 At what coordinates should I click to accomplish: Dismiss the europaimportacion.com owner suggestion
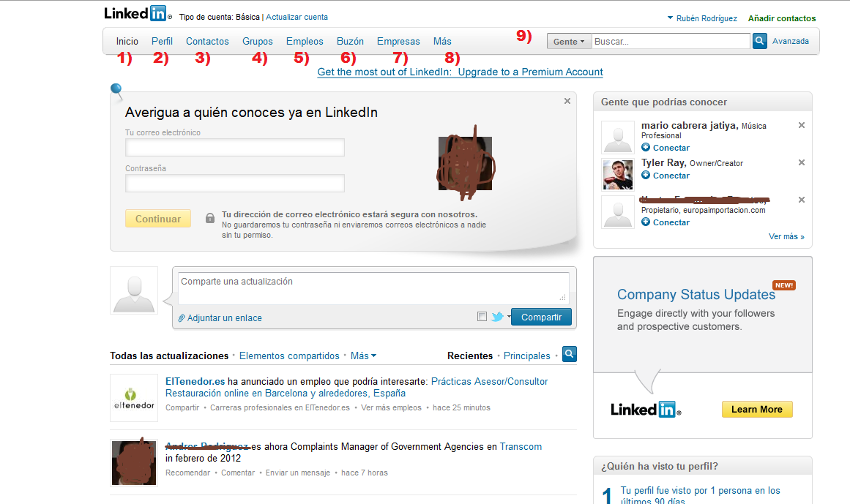pyautogui.click(x=801, y=200)
